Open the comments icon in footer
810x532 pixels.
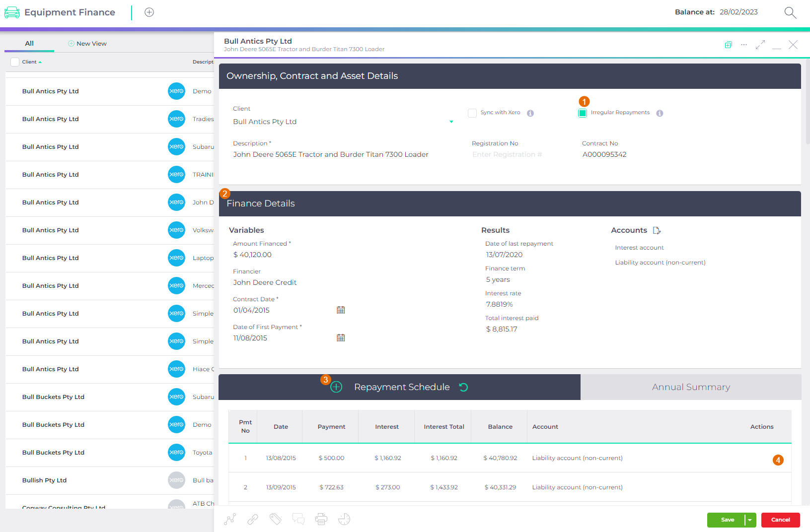(x=298, y=520)
